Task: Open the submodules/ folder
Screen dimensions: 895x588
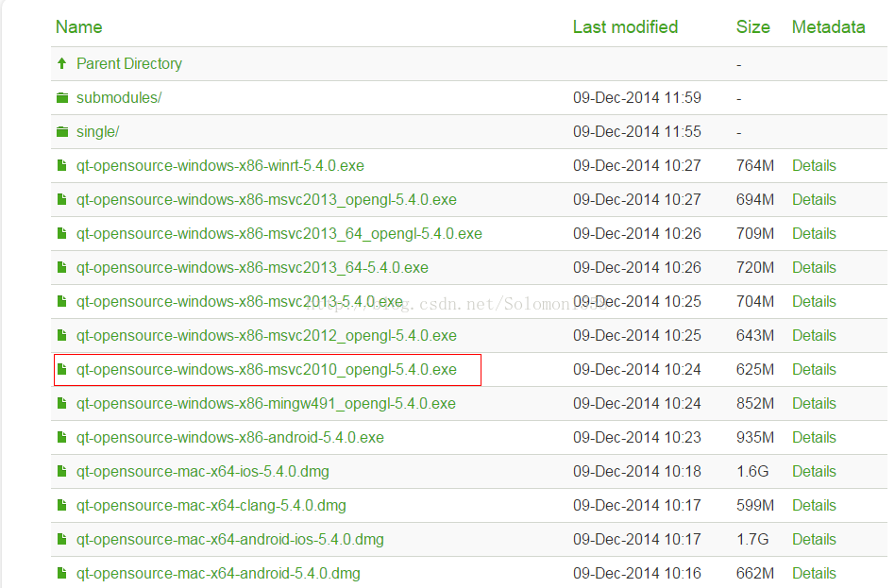Action: point(119,97)
